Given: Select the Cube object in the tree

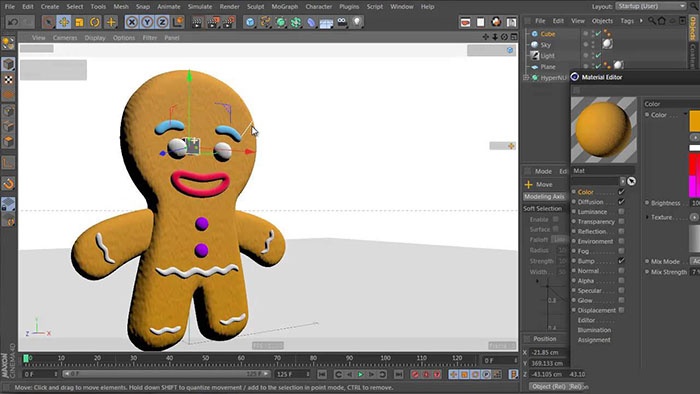Looking at the screenshot, I should [x=548, y=34].
